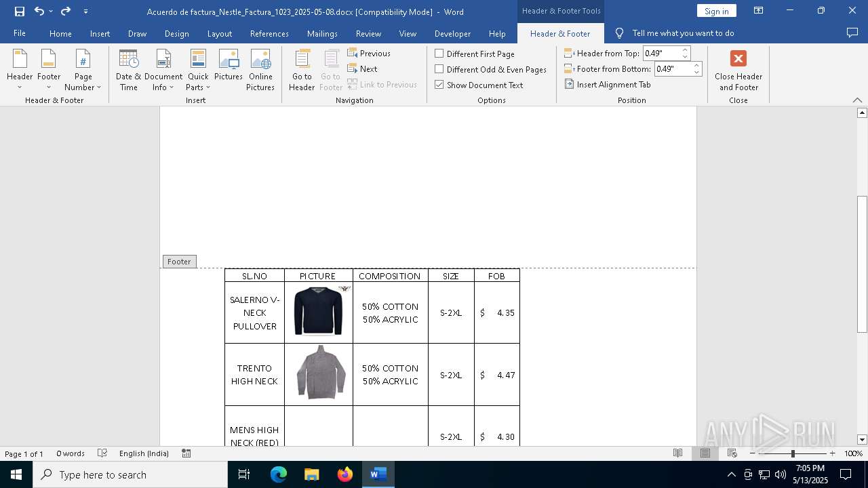This screenshot has width=868, height=488.
Task: Increase Header from Top spinner
Action: click(685, 50)
